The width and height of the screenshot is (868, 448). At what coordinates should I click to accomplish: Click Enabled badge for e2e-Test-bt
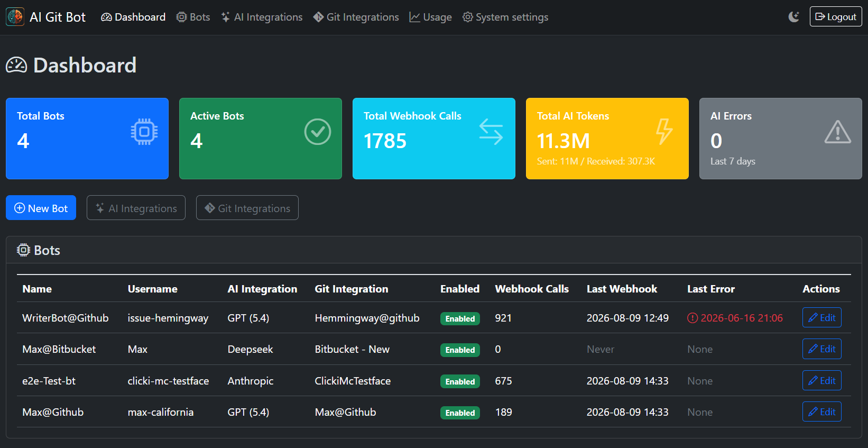[x=460, y=381]
